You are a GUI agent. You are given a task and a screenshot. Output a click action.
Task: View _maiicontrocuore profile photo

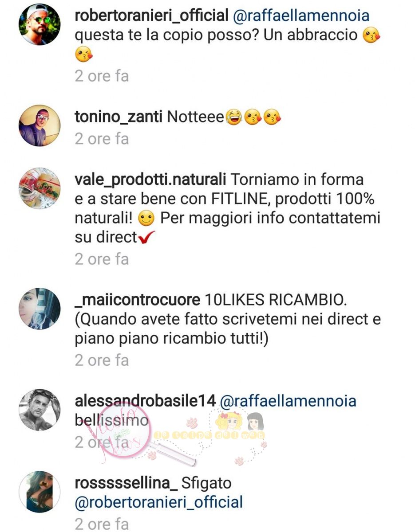click(x=39, y=309)
